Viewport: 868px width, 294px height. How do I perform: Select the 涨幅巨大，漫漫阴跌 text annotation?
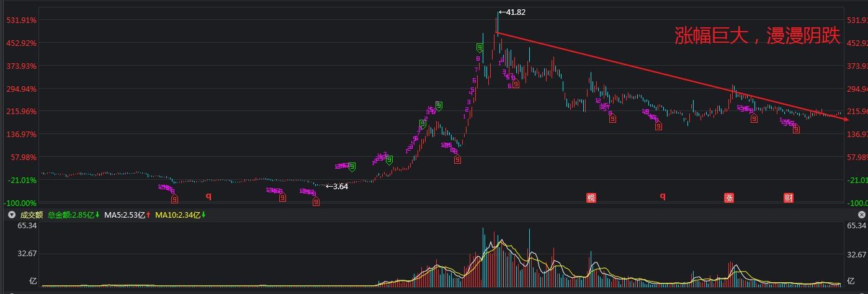point(757,37)
